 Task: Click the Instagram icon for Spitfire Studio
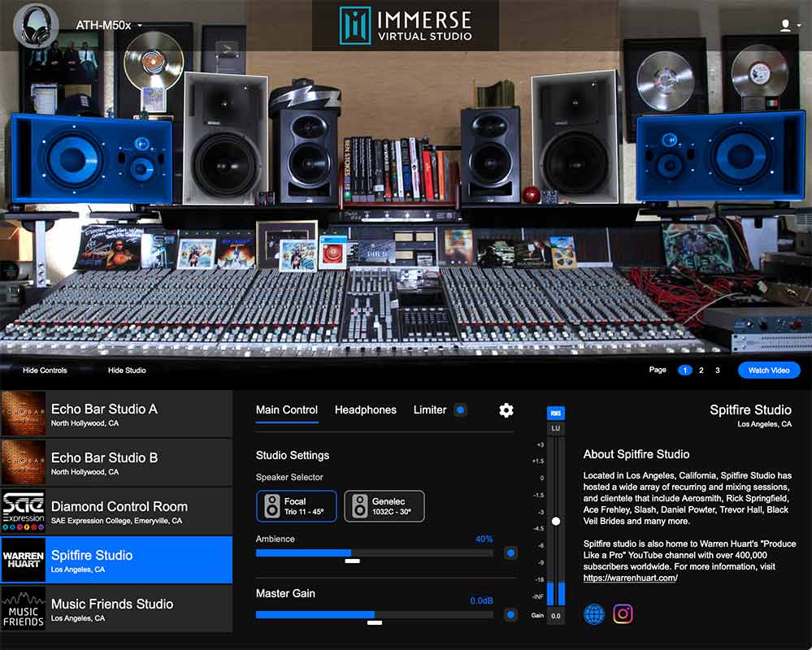pyautogui.click(x=623, y=613)
